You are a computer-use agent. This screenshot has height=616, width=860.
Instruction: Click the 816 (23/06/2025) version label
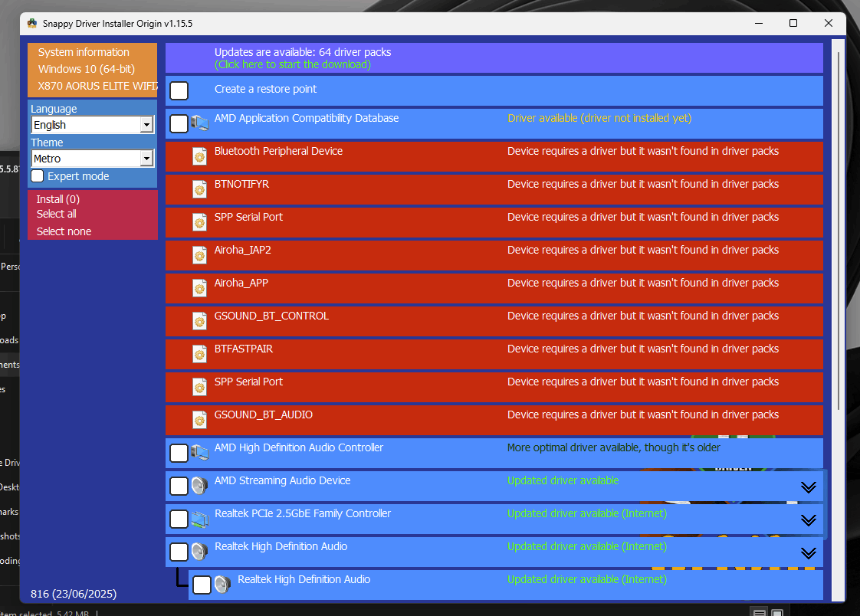[x=74, y=593]
